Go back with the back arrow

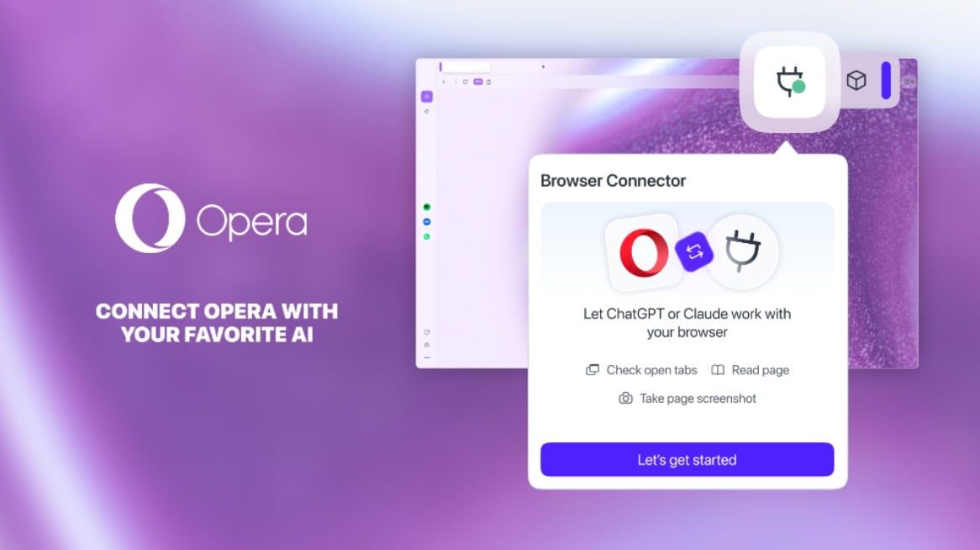pyautogui.click(x=444, y=82)
